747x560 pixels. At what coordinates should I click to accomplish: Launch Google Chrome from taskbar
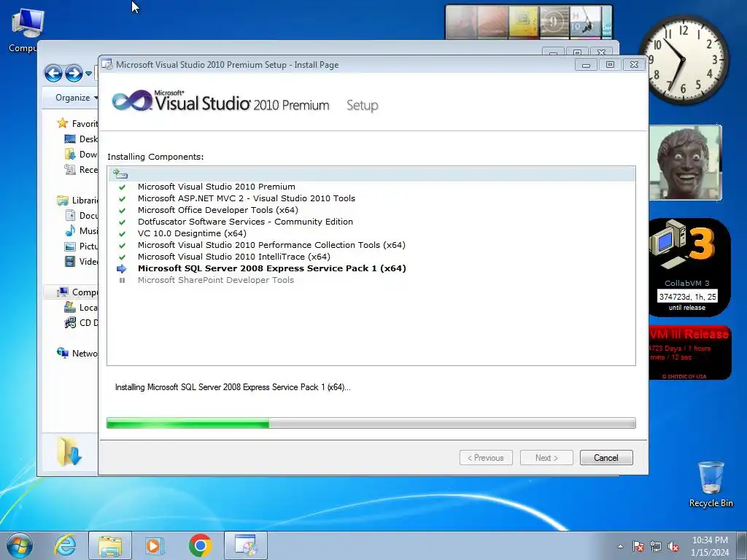[200, 545]
